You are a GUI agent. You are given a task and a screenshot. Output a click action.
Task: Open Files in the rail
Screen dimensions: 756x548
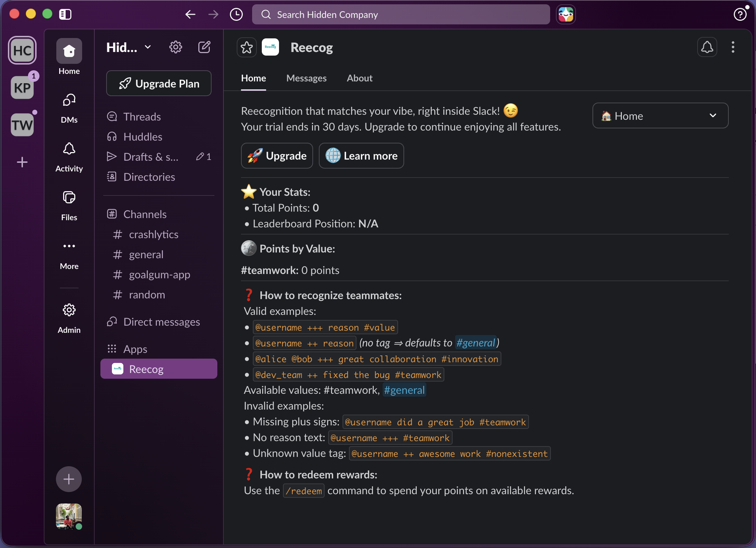click(69, 206)
